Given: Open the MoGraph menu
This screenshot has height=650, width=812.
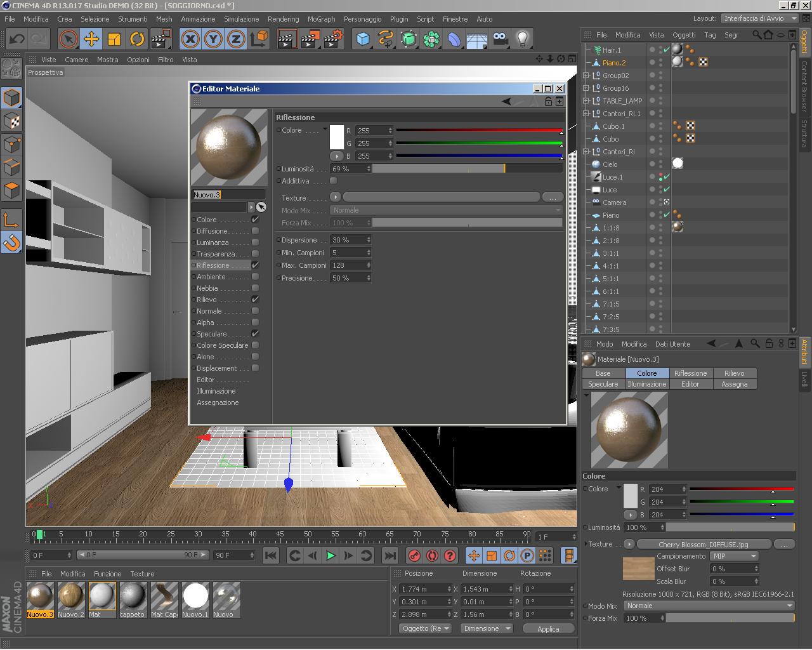Looking at the screenshot, I should (321, 19).
